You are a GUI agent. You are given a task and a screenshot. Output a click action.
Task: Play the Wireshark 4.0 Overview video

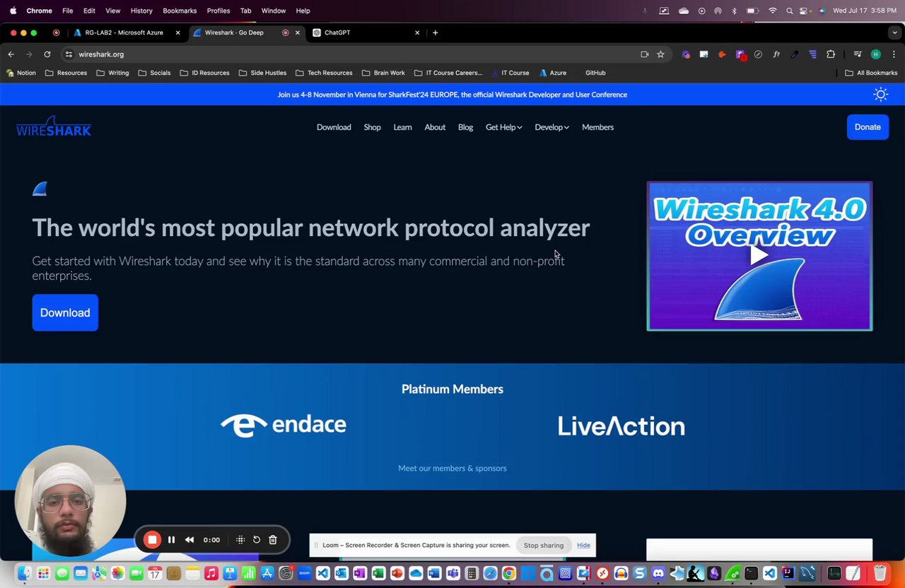tap(759, 256)
